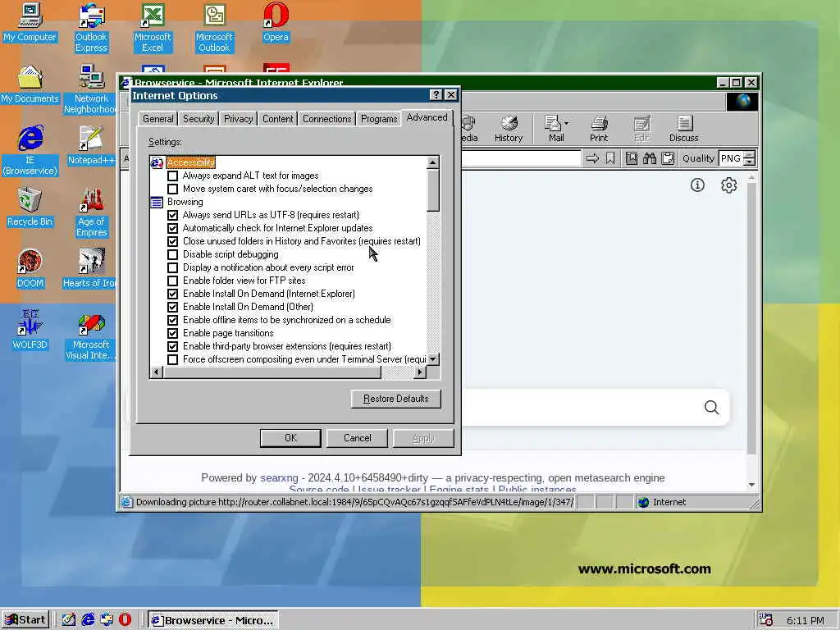Click the magnifier search icon in the search box
Image resolution: width=840 pixels, height=630 pixels.
tap(711, 408)
